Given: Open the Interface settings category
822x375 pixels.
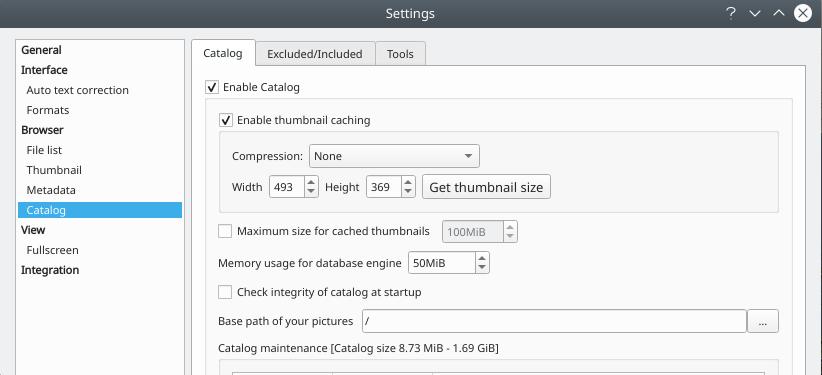Looking at the screenshot, I should 44,70.
